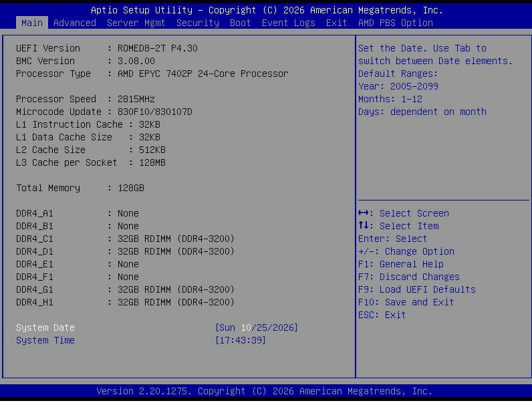The width and height of the screenshot is (532, 403).
Task: Click the UEFI Version label
Action: [x=48, y=48]
